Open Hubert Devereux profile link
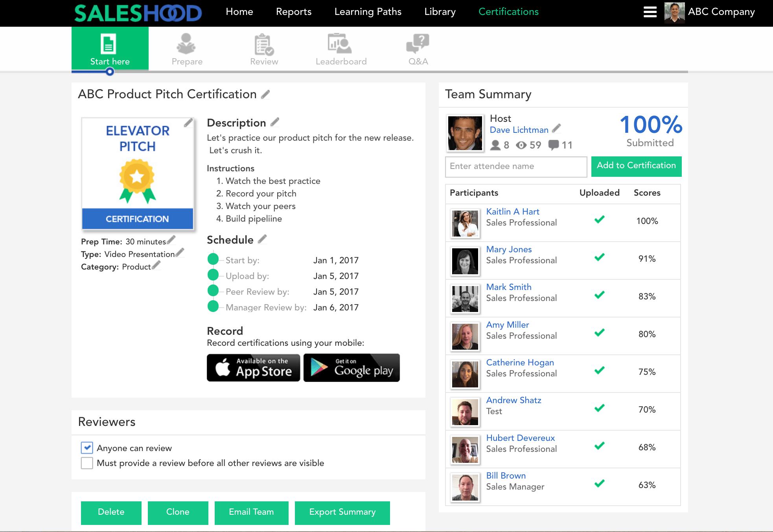 (521, 438)
